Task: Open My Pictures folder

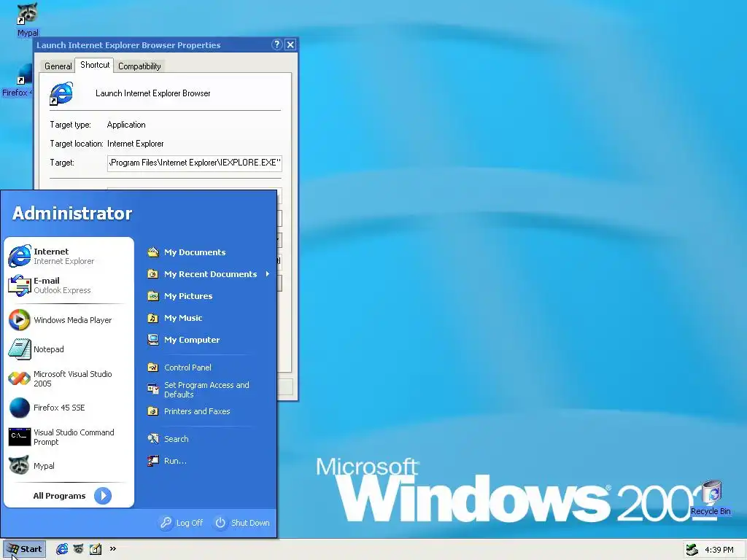Action: tap(179, 296)
